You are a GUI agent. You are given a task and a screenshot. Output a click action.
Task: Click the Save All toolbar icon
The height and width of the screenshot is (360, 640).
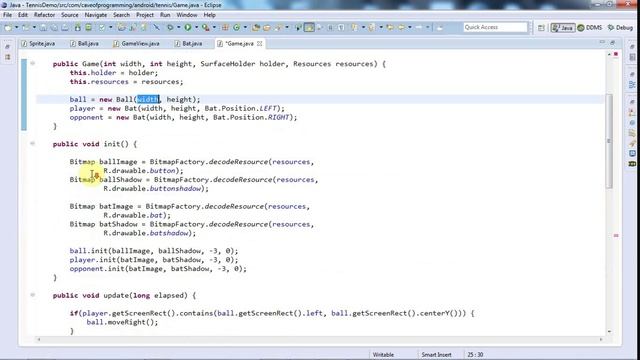pyautogui.click(x=54, y=28)
